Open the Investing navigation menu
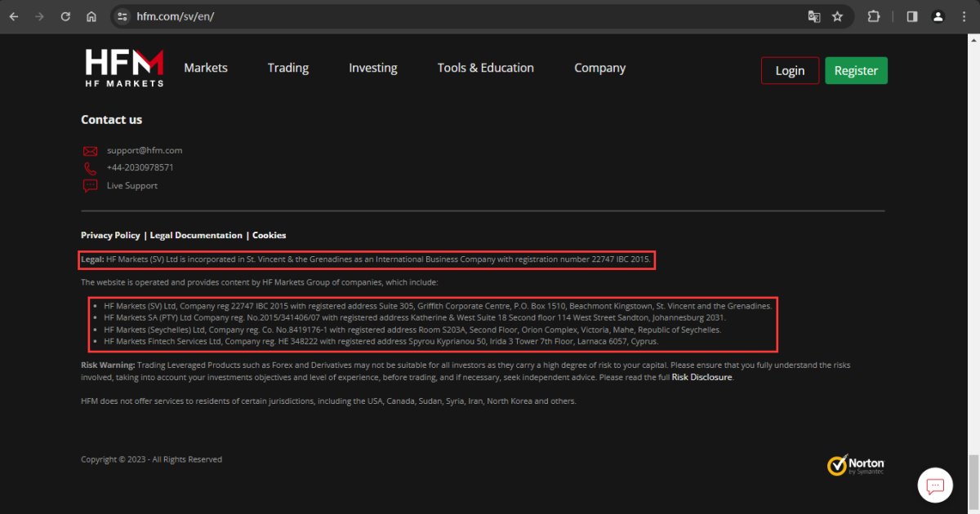Screen dimensions: 980x514 point(372,68)
